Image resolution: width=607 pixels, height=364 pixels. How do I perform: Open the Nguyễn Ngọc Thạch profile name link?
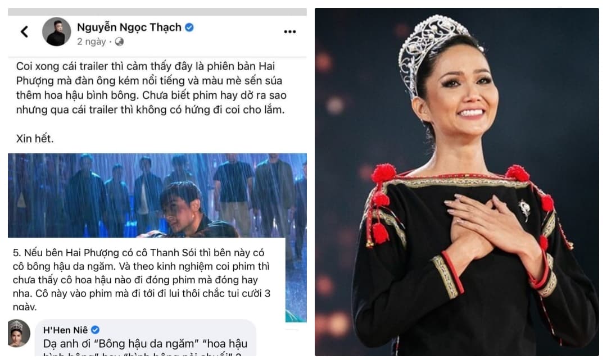pyautogui.click(x=129, y=28)
